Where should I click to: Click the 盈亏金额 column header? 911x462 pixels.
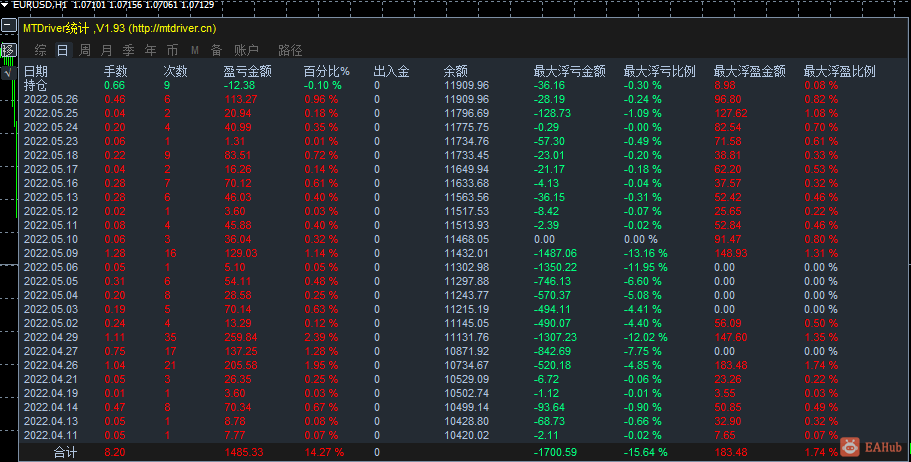248,71
